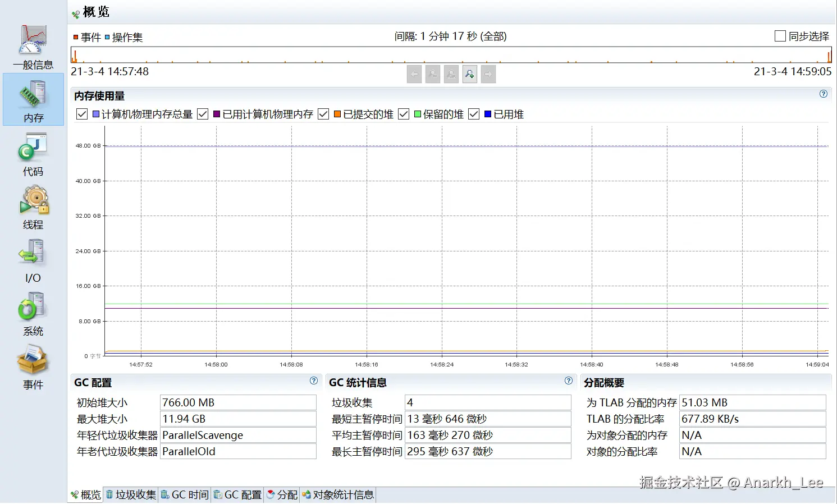This screenshot has width=837, height=504.
Task: Switch to the 对象统计信息 bottom tab
Action: point(338,494)
